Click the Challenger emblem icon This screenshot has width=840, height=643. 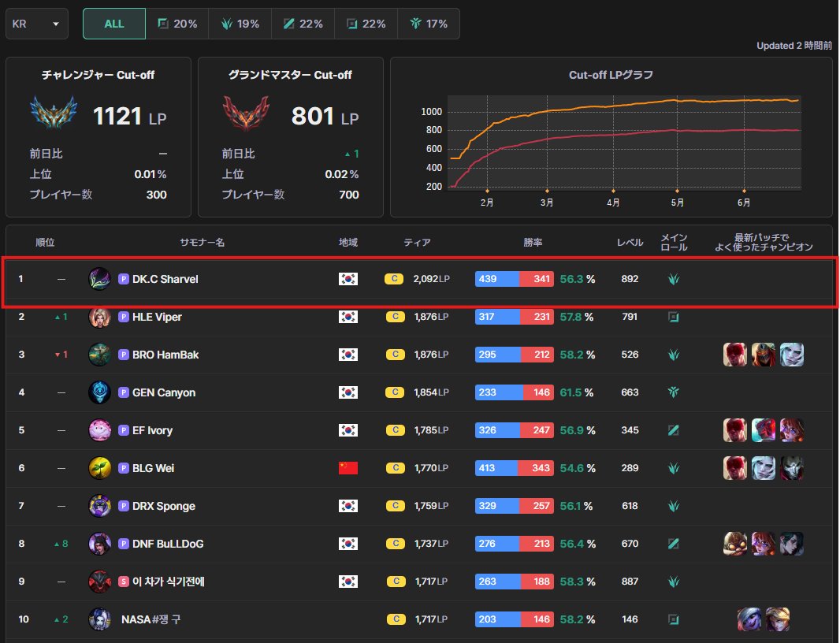pos(54,113)
